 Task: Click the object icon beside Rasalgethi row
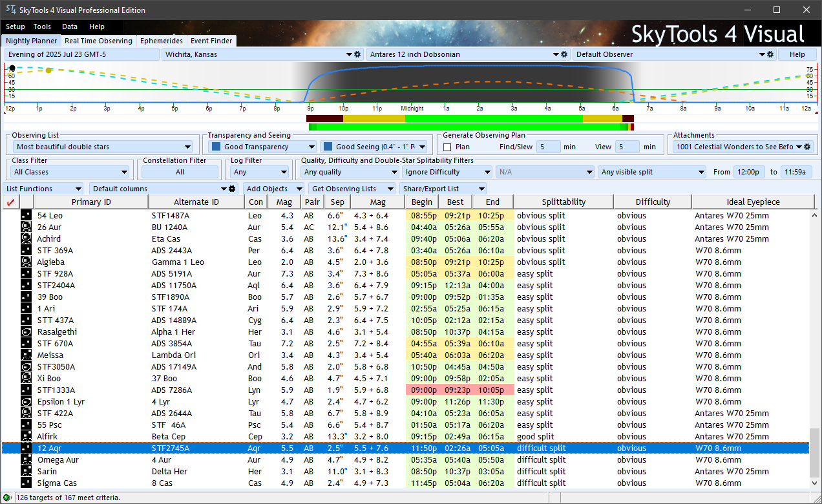[26, 332]
